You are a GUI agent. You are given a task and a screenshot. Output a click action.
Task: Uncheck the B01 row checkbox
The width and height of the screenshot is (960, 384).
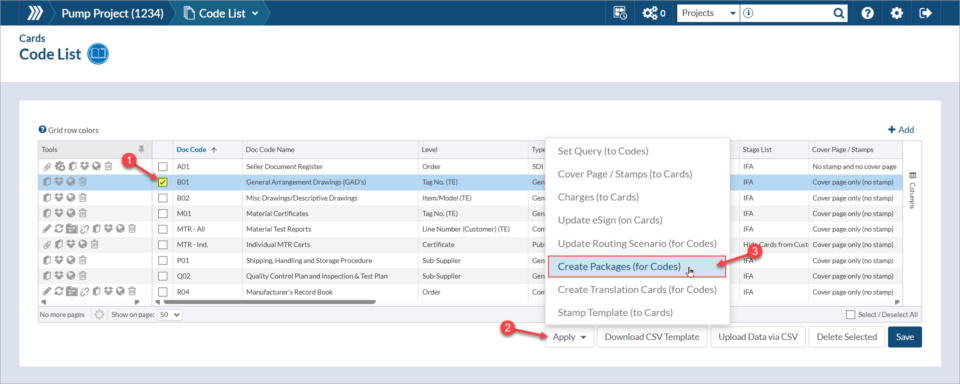[163, 182]
